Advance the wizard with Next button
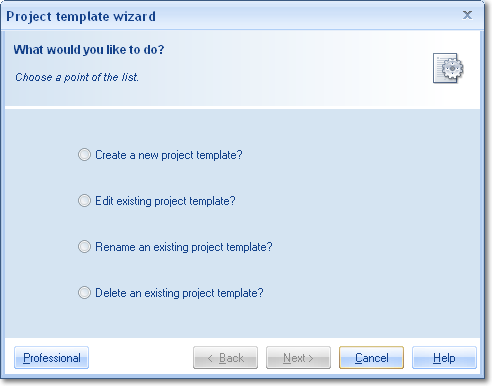Screen dimensions: 492x386 [x=298, y=358]
